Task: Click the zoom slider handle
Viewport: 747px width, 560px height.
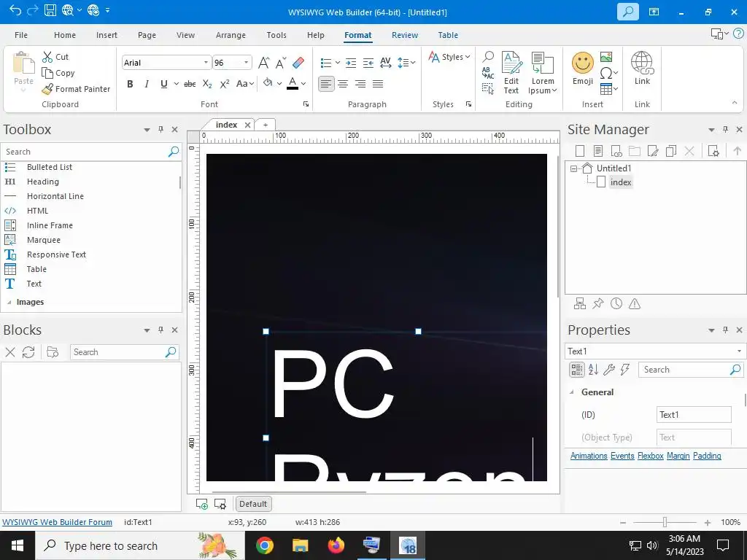Action: 665,522
